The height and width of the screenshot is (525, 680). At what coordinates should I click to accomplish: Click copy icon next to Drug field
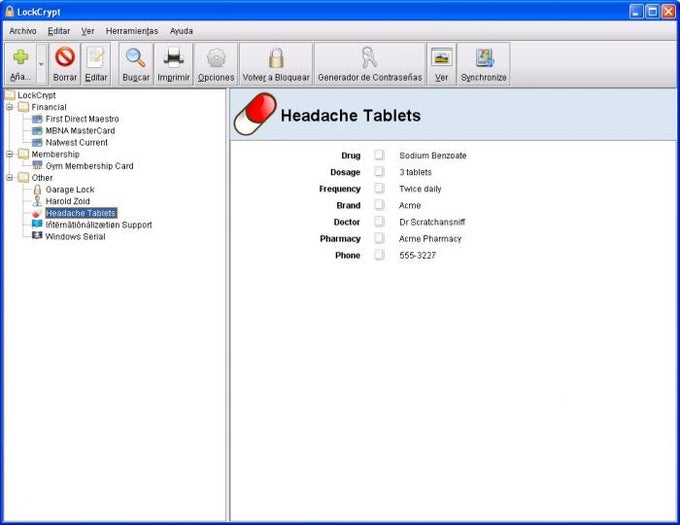pos(379,155)
